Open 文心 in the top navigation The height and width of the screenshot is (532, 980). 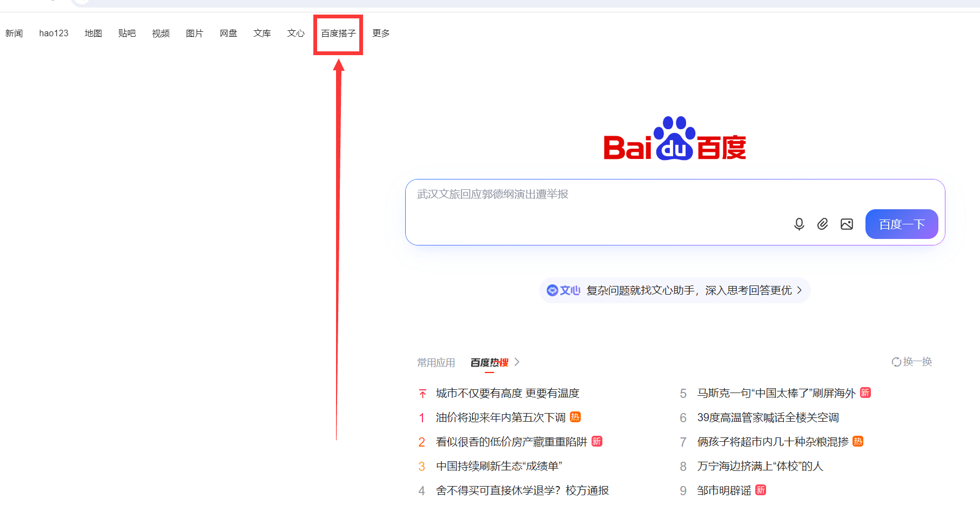point(296,34)
